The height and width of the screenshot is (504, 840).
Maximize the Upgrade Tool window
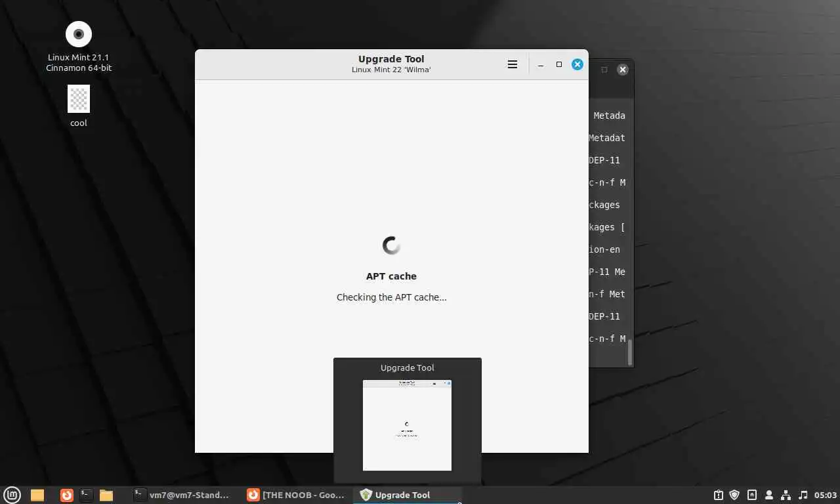pyautogui.click(x=559, y=64)
